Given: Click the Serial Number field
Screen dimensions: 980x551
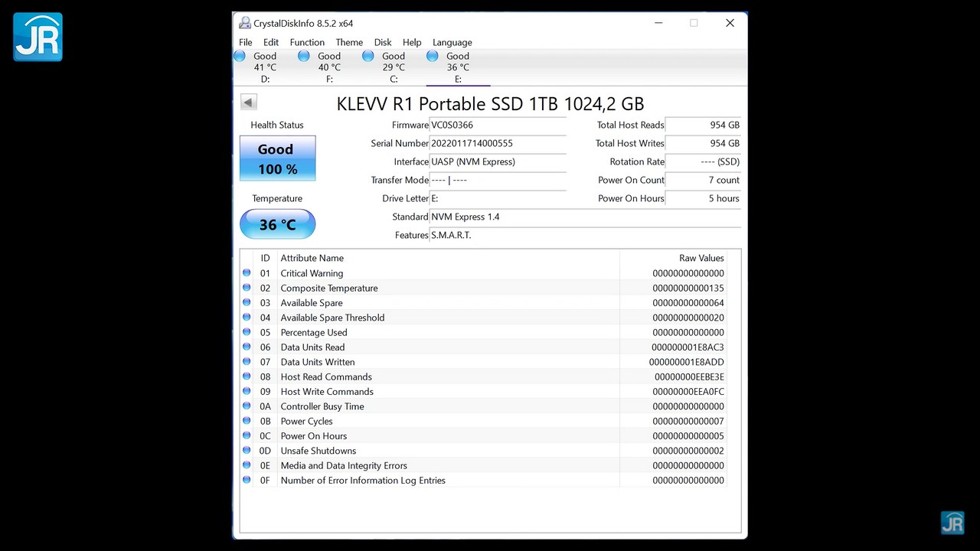Looking at the screenshot, I should 498,143.
